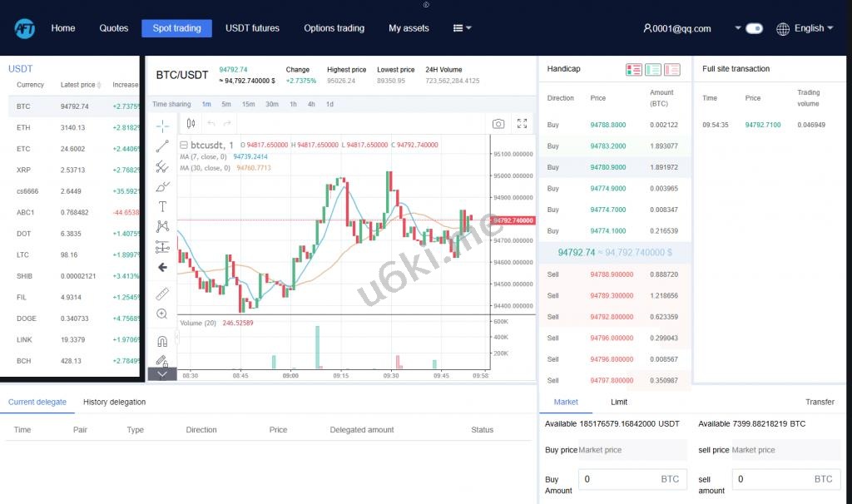852x504 pixels.
Task: Open the English language dropdown
Action: [x=805, y=28]
